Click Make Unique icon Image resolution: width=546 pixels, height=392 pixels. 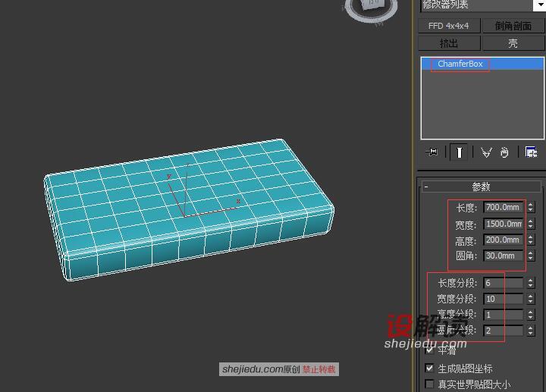click(x=486, y=152)
